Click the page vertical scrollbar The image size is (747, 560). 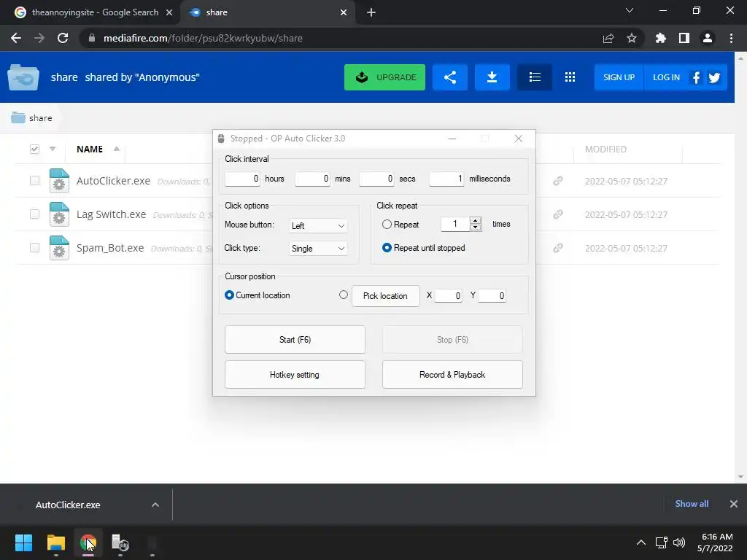pyautogui.click(x=740, y=268)
